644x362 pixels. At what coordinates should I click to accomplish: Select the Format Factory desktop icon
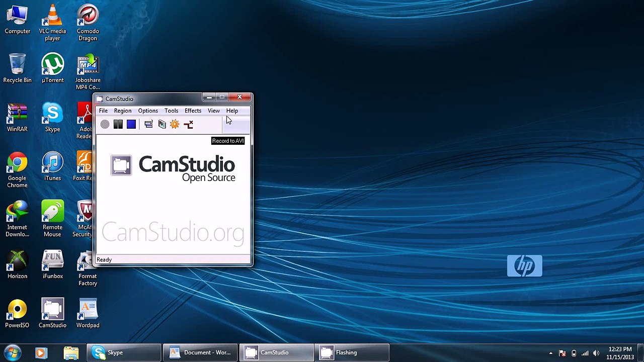point(87,268)
